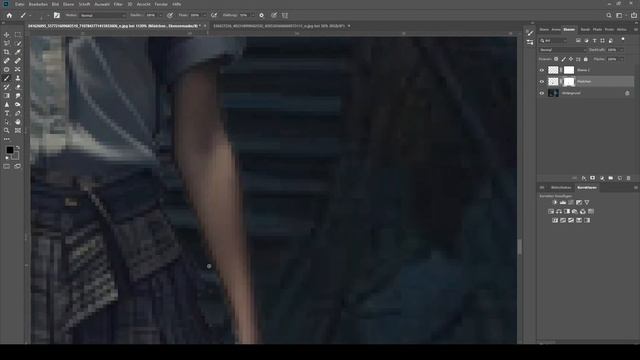Image resolution: width=640 pixels, height=360 pixels.
Task: Switch to the Bibliotheken panel tab
Action: (561, 188)
